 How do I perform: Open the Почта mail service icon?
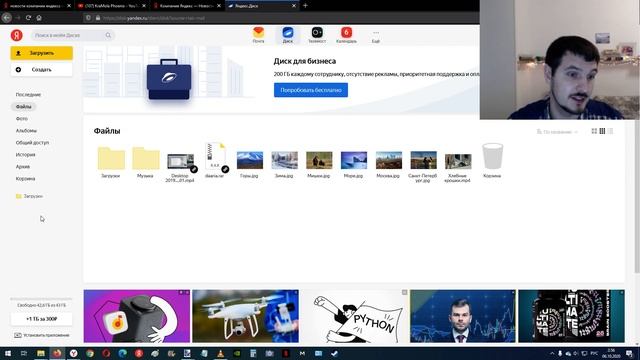[258, 35]
